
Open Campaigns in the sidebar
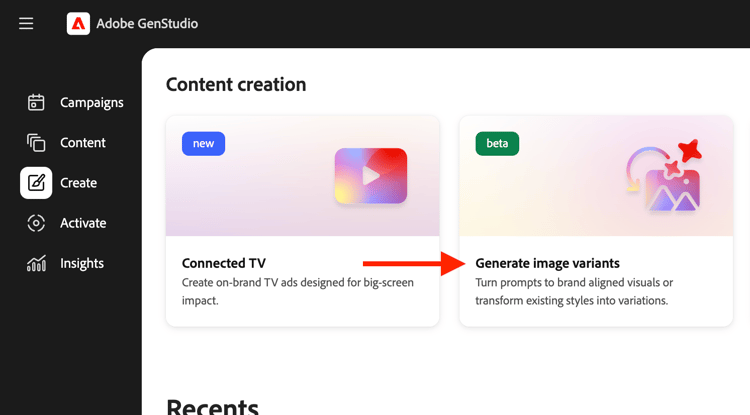click(x=92, y=102)
